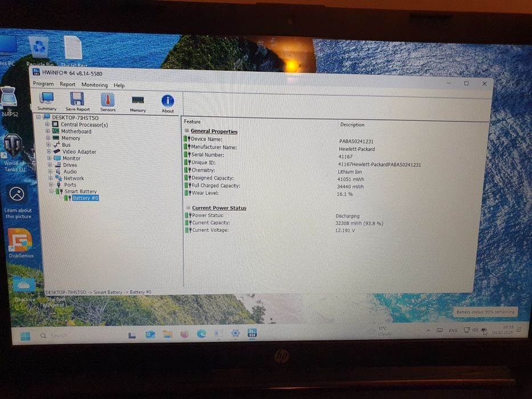Image resolution: width=532 pixels, height=399 pixels.
Task: Click the General Properties section heading
Action: [214, 131]
